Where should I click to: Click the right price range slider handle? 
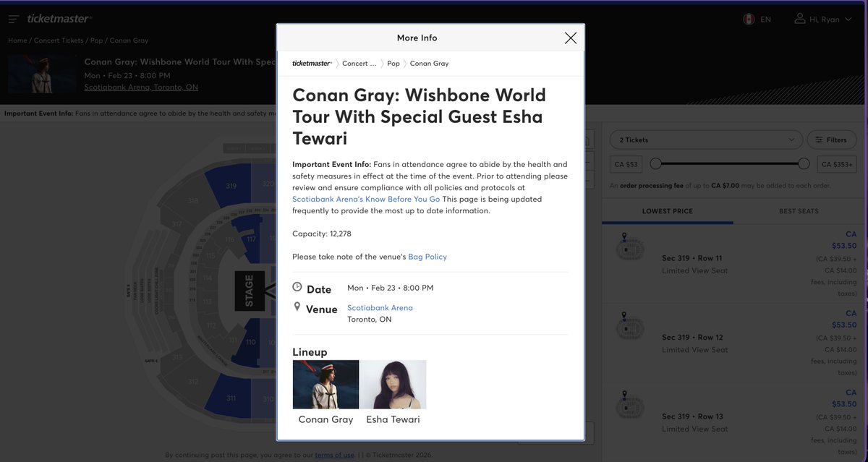click(x=804, y=164)
